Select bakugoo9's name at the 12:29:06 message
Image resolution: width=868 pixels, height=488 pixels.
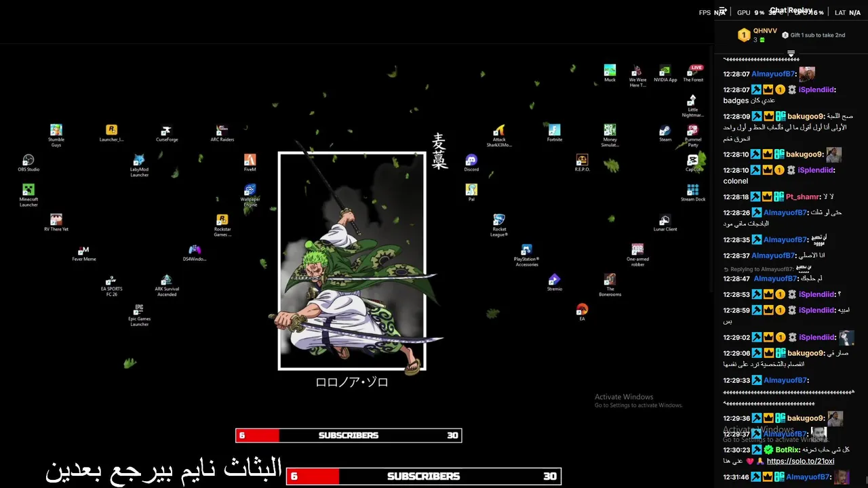pyautogui.click(x=806, y=353)
